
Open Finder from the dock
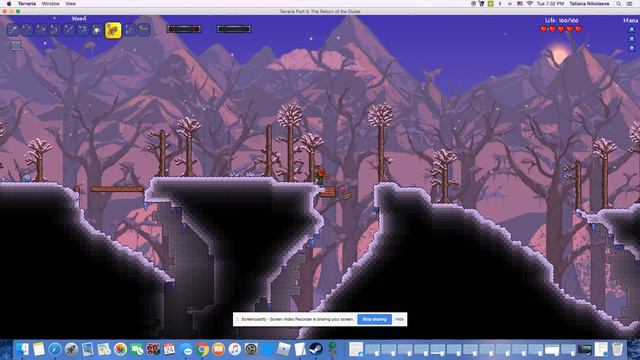pyautogui.click(x=22, y=349)
